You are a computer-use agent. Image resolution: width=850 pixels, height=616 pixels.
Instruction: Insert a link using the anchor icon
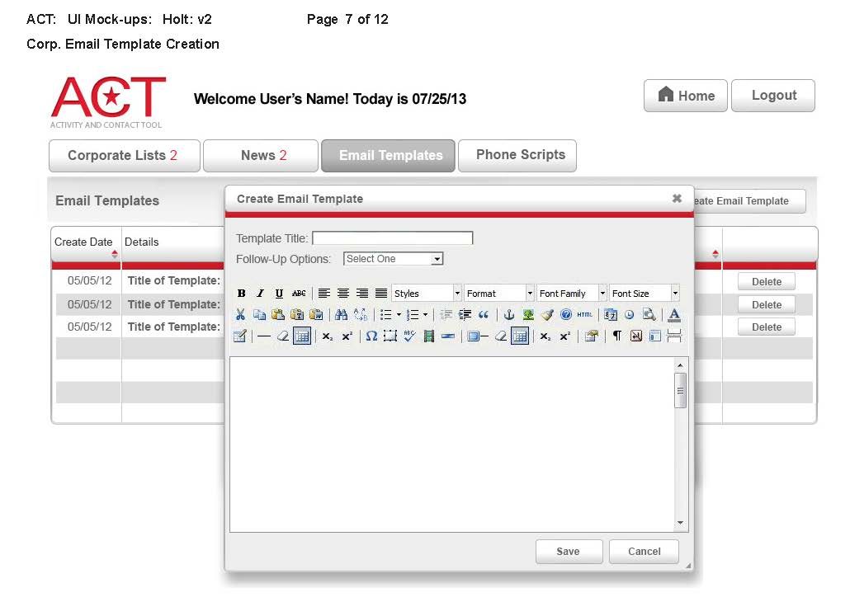(x=509, y=315)
